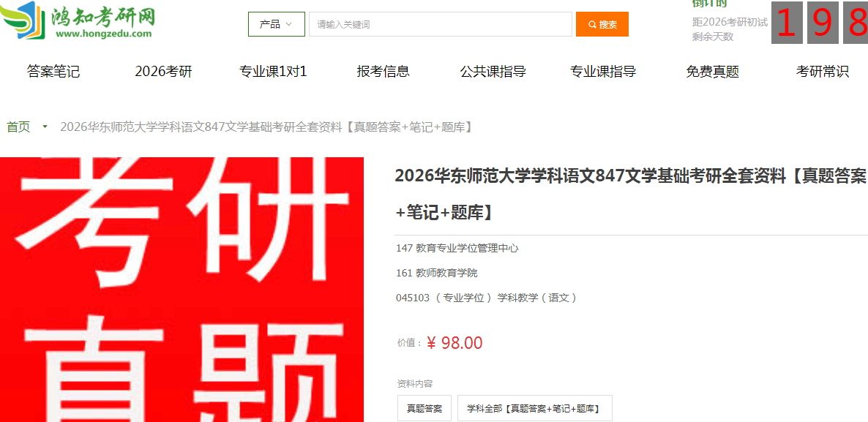The height and width of the screenshot is (422, 868).
Task: Click the orange 搜索 search button
Action: [x=602, y=24]
